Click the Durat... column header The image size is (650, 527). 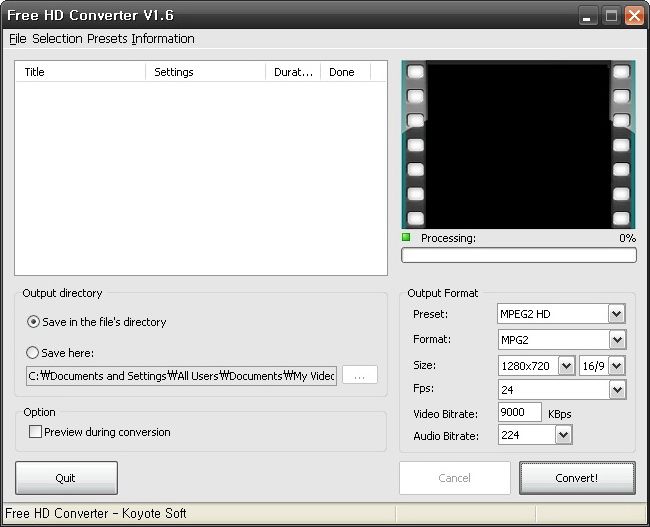(293, 72)
